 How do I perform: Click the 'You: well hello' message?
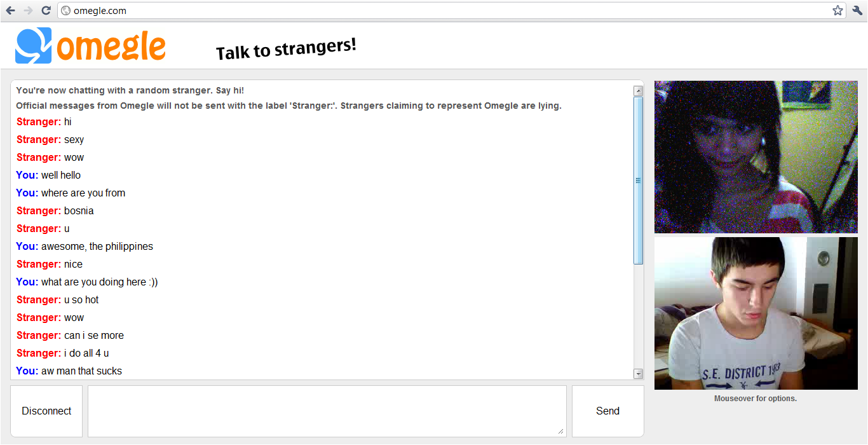point(48,175)
